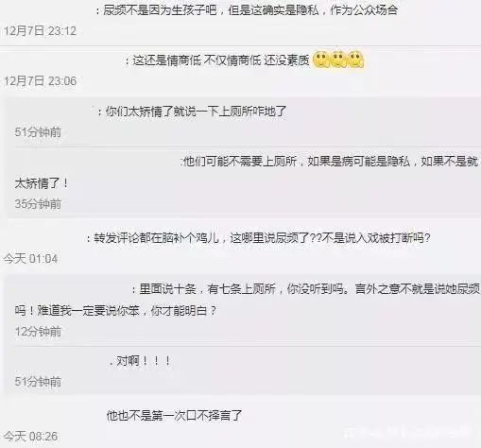This screenshot has width=481, height=448.
Task: Click the first doge emoji after 还没素质
Action: (x=320, y=60)
